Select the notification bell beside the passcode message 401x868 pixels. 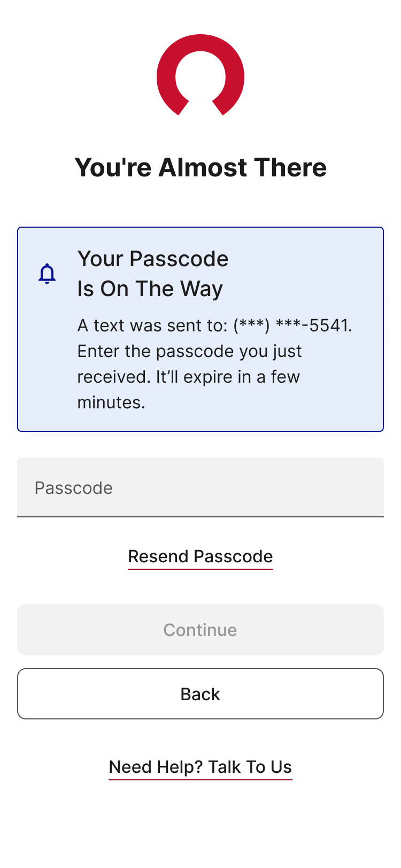tap(47, 273)
